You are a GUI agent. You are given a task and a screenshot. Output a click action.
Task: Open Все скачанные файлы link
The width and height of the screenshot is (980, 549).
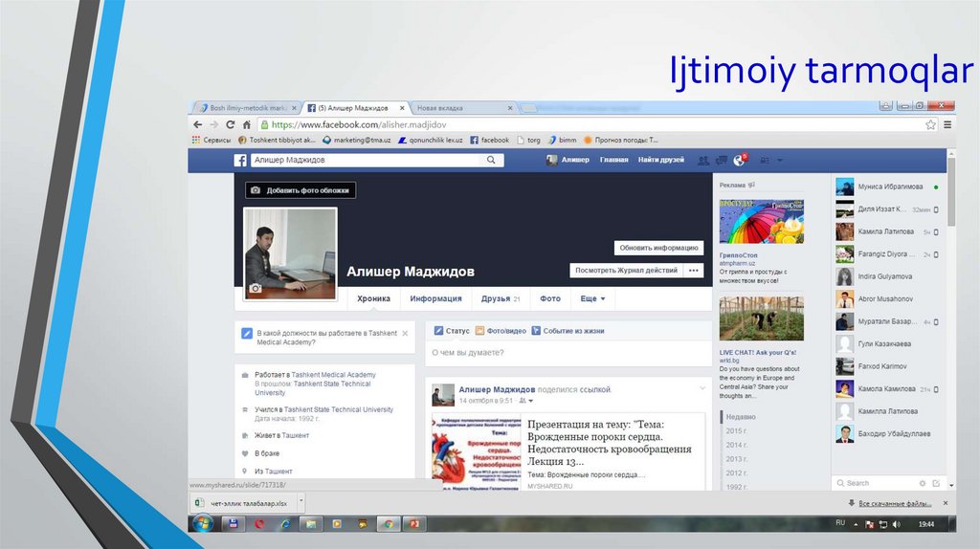[x=895, y=503]
